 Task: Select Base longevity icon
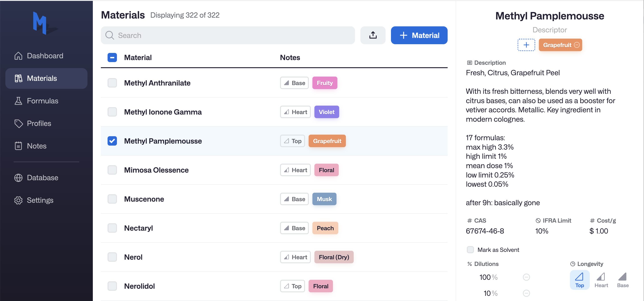point(623,280)
